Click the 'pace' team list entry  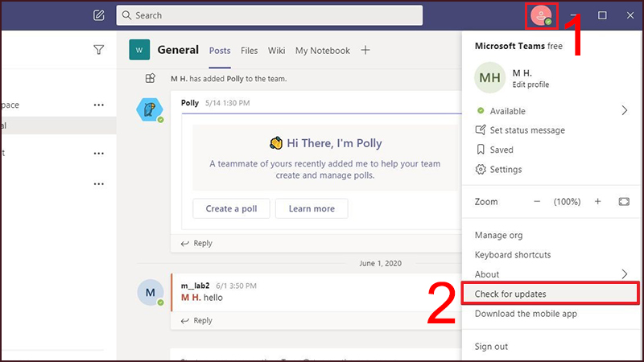point(58,105)
